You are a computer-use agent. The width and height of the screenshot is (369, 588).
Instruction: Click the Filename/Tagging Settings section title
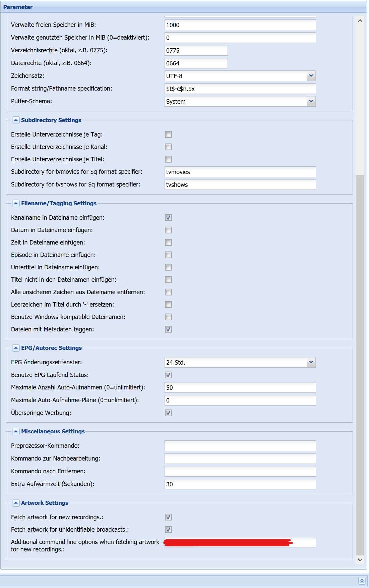click(x=59, y=203)
